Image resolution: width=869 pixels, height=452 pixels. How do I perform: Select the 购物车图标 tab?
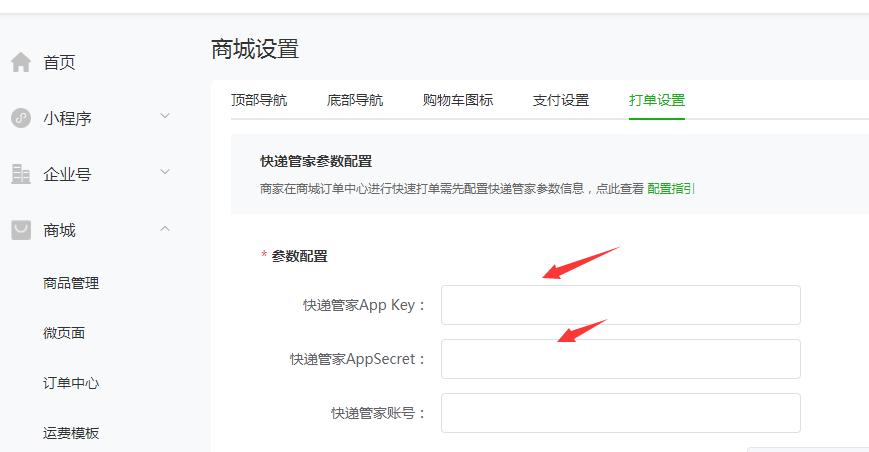[458, 100]
